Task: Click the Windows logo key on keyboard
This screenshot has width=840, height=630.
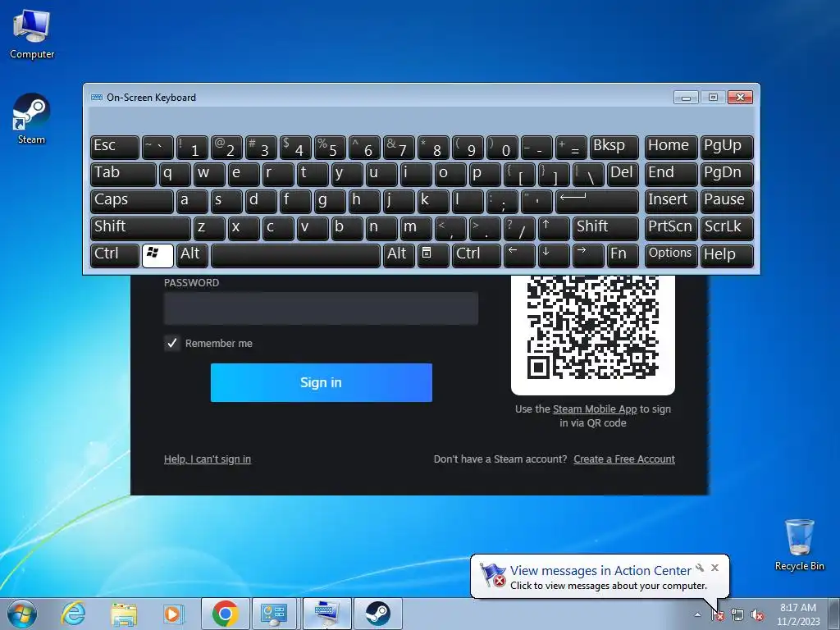Action: click(x=157, y=256)
